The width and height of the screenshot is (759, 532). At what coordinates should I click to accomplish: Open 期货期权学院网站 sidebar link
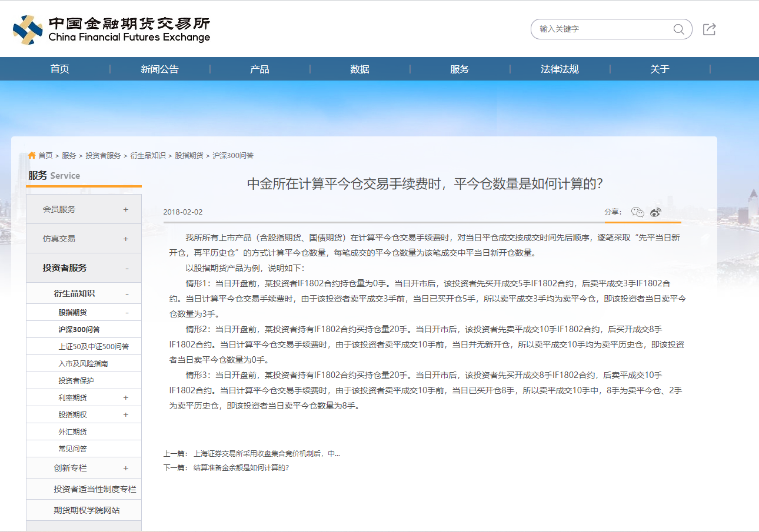(x=86, y=510)
